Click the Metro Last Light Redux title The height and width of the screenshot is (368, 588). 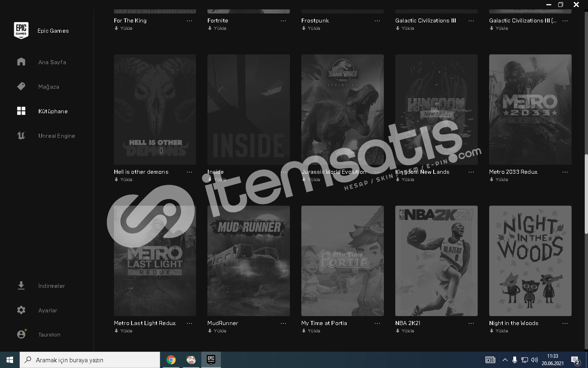pos(145,323)
